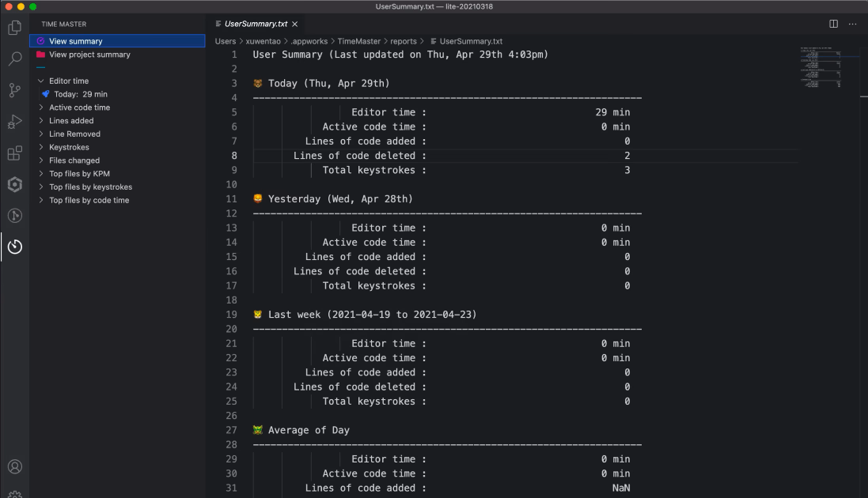
Task: Click the bear emoji beside Today heading
Action: (x=258, y=83)
